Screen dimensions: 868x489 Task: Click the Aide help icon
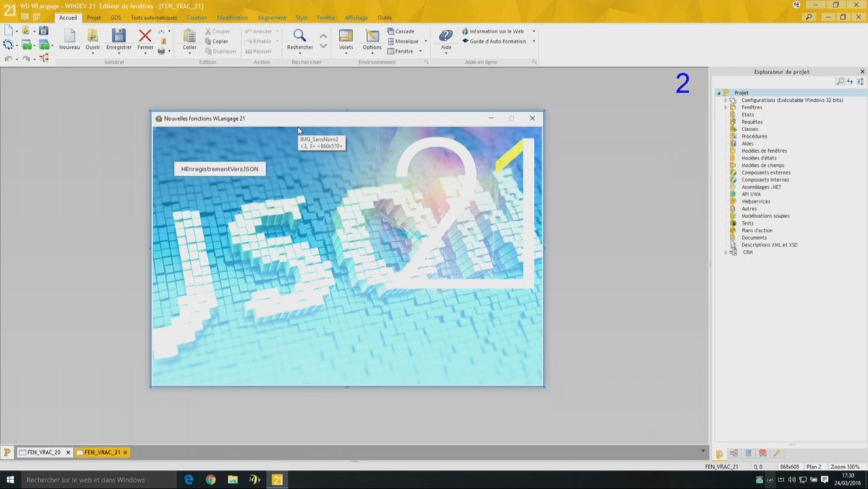click(x=446, y=36)
